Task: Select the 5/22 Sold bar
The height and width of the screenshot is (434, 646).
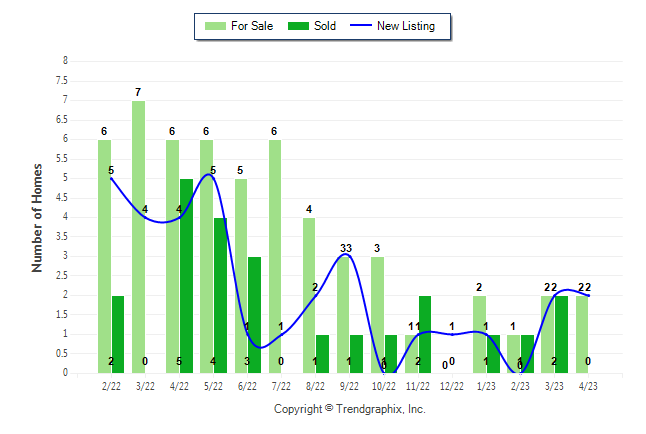Action: 220,295
